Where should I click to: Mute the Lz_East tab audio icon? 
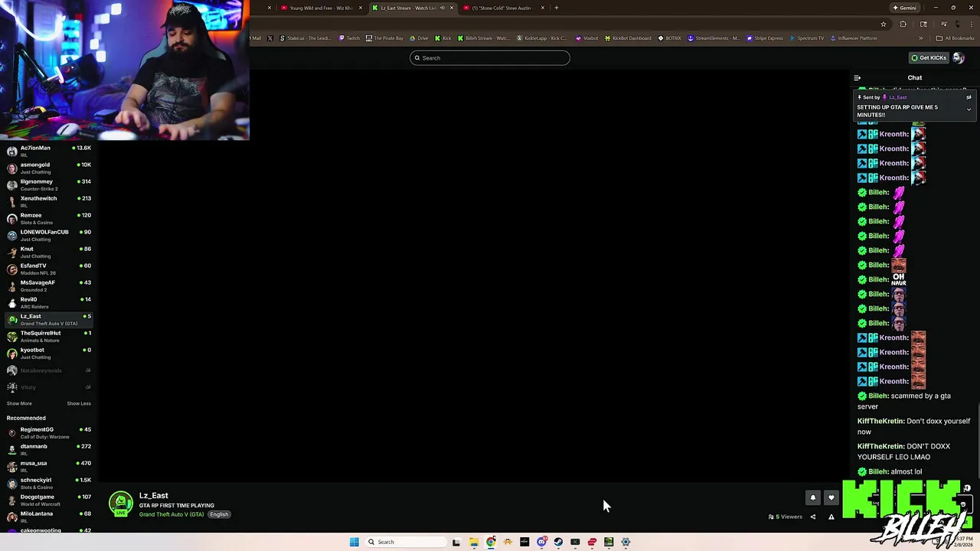442,8
